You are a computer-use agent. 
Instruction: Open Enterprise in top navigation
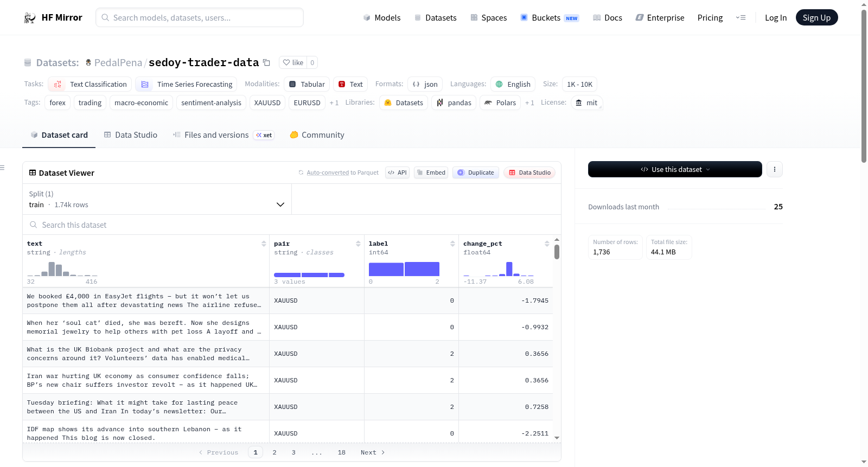click(660, 18)
